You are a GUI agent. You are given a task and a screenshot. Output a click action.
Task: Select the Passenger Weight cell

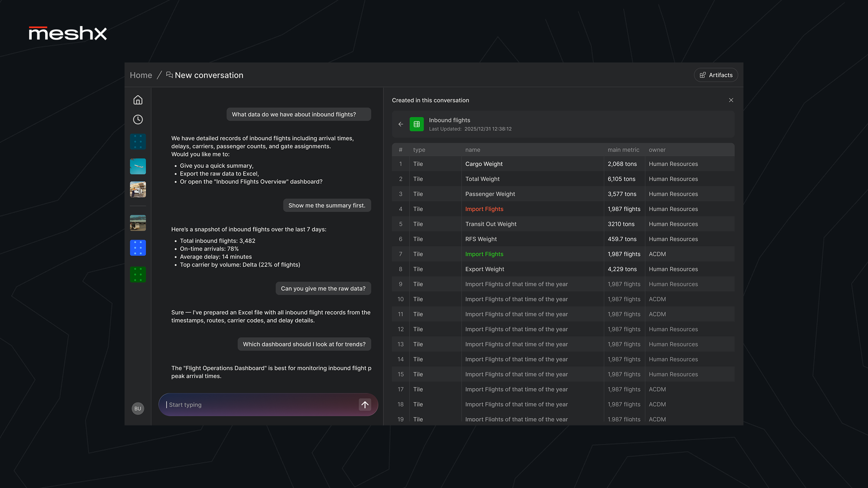coord(490,194)
